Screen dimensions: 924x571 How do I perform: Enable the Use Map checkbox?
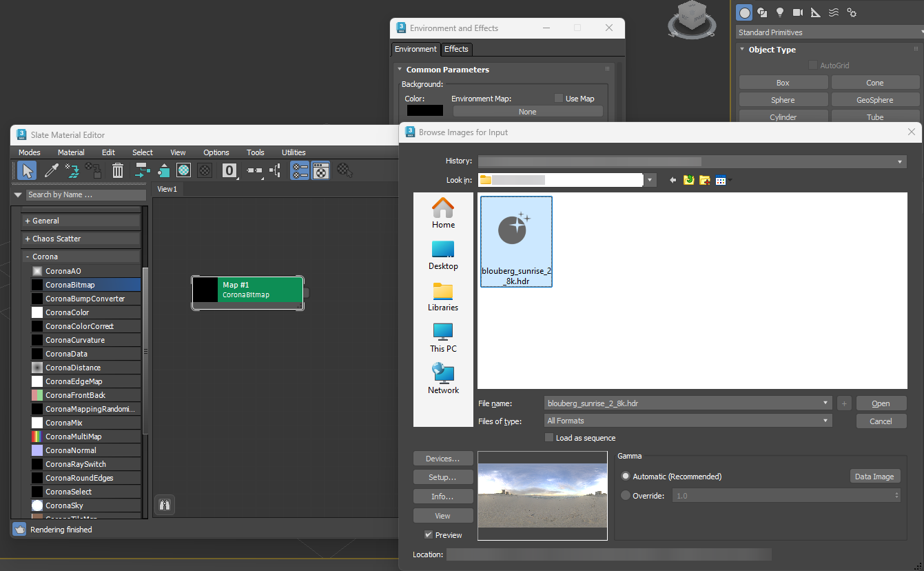[559, 99]
